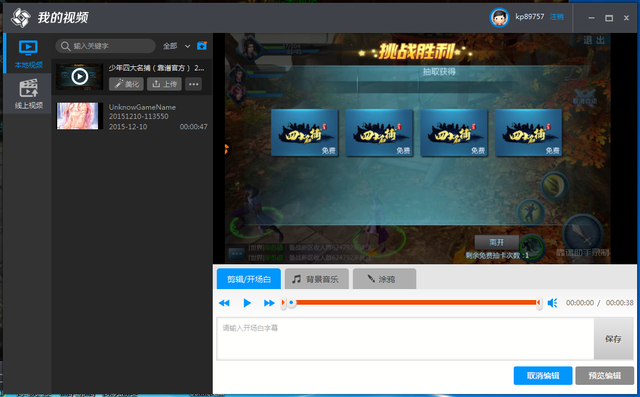Screen dimensions: 640x397
Task: Open the 本地视频 local videos sidebar icon
Action: [x=28, y=53]
